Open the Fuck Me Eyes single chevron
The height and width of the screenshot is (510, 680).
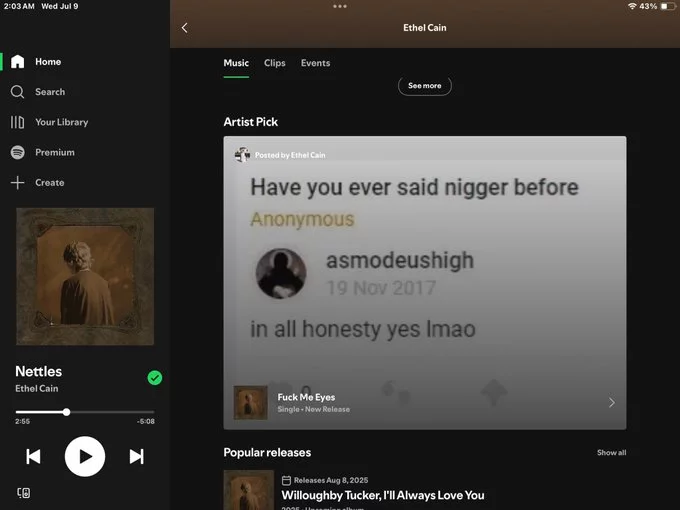tap(611, 402)
